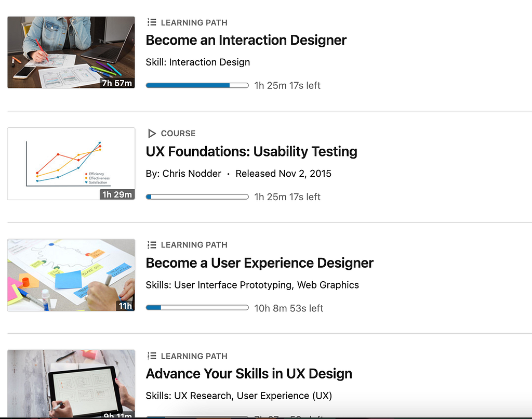Open Become a User Experience Designer path
Viewport: 532px width, 419px height.
[259, 263]
